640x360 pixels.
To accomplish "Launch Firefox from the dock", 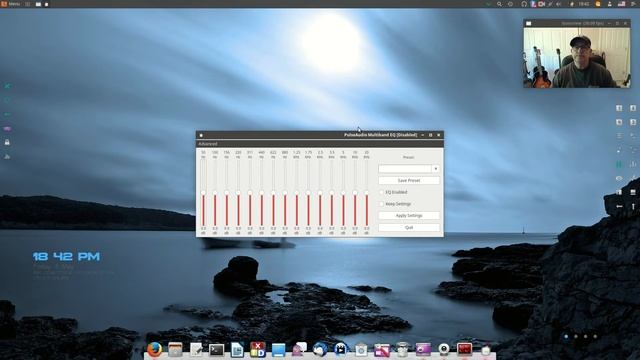I will pyautogui.click(x=154, y=349).
